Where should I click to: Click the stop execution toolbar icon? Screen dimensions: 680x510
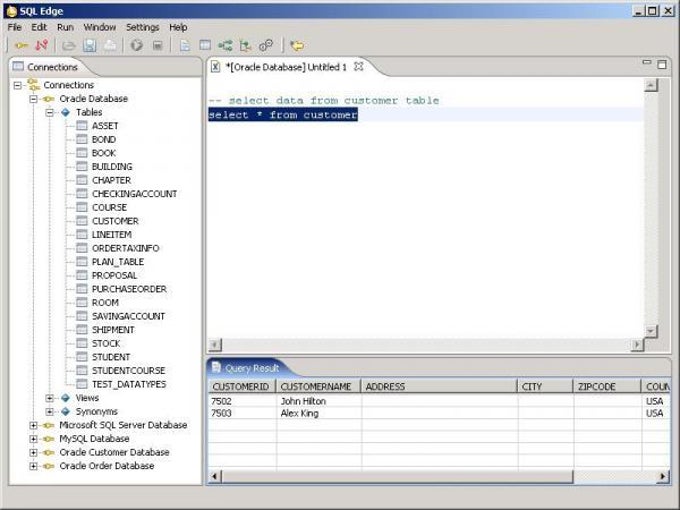(x=157, y=46)
